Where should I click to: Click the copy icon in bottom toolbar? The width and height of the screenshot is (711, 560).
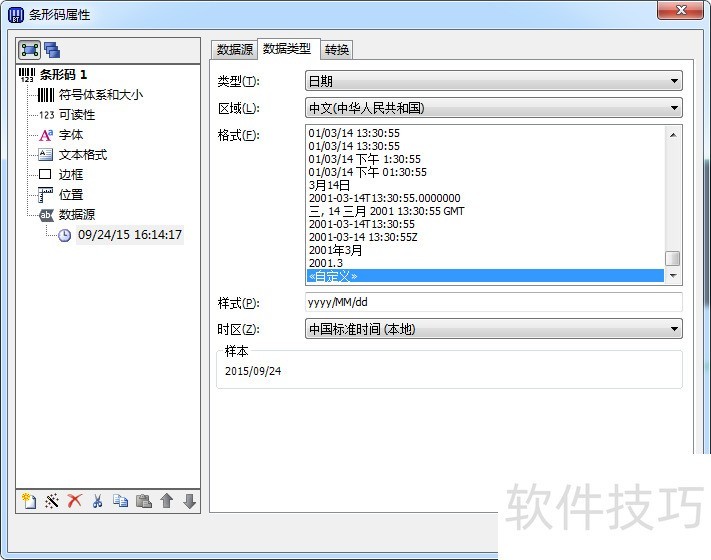tap(120, 500)
